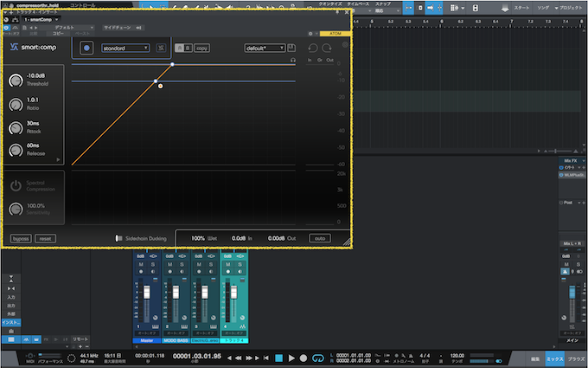Switch to the 編集 tab

tap(535, 359)
